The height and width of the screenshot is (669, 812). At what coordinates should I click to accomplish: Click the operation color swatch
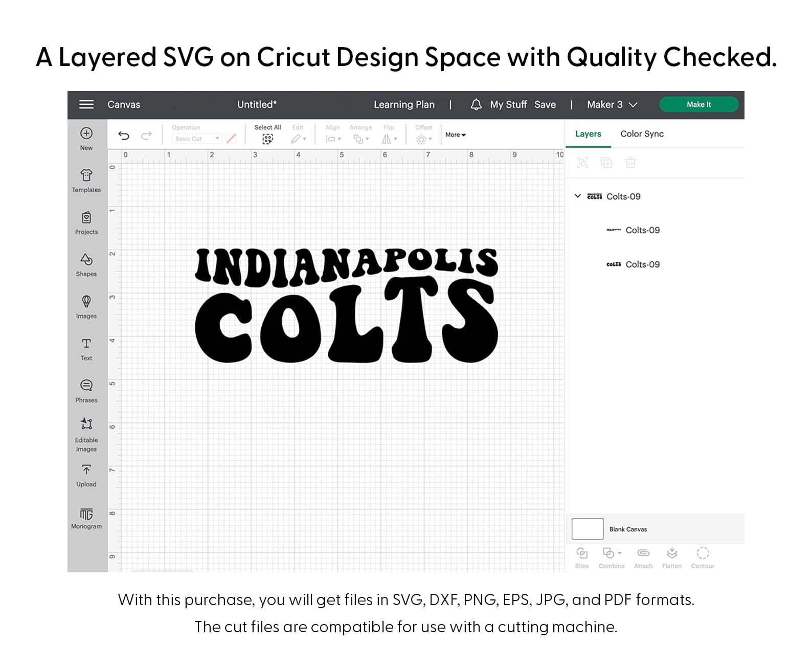[231, 139]
